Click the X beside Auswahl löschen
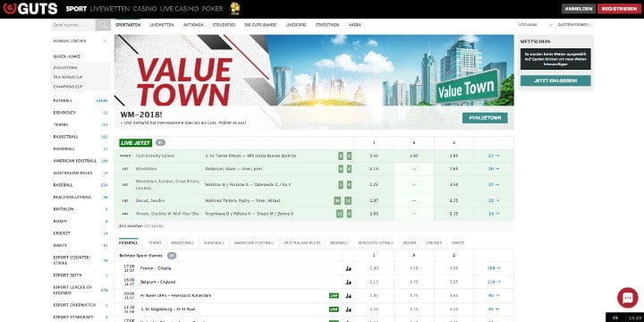The width and height of the screenshot is (644, 322). click(x=105, y=41)
